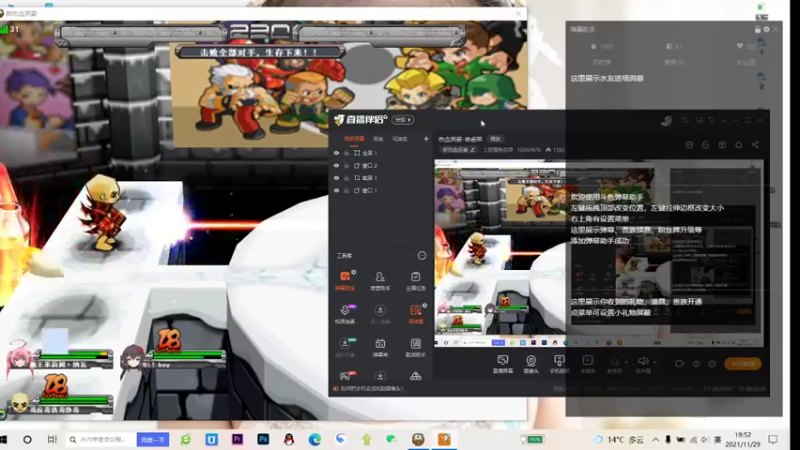This screenshot has width=800, height=450.
Task: Open the first tool in toolbox third row
Action: [x=345, y=347]
